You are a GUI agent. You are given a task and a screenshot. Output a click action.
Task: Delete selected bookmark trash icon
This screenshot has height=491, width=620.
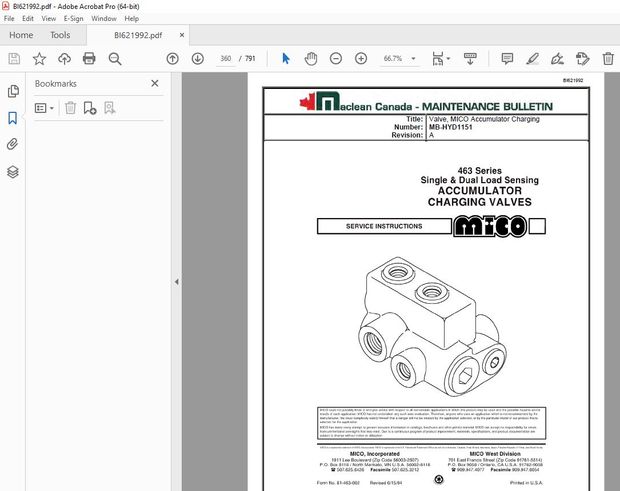pos(70,108)
